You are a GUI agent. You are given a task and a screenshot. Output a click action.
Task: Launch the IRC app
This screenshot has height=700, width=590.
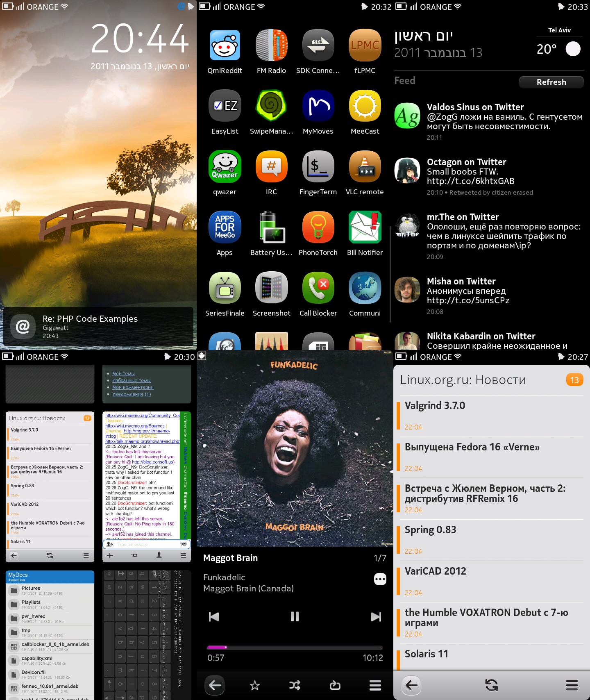point(271,166)
